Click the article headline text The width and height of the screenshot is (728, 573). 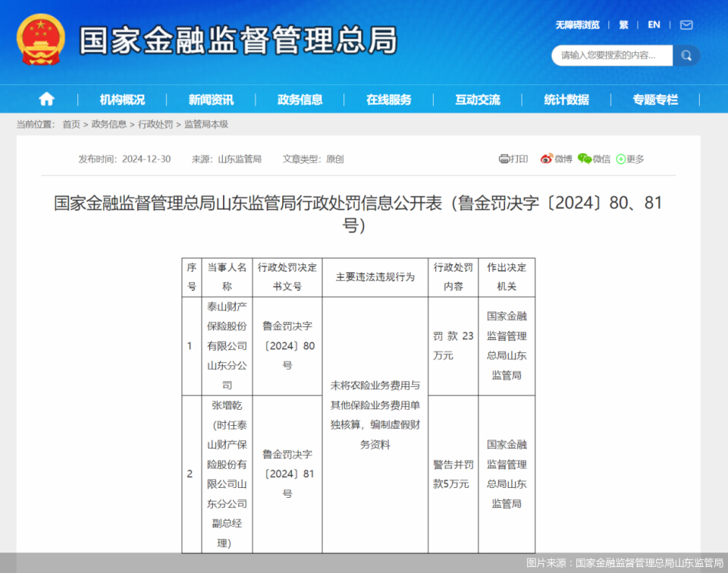pyautogui.click(x=358, y=214)
